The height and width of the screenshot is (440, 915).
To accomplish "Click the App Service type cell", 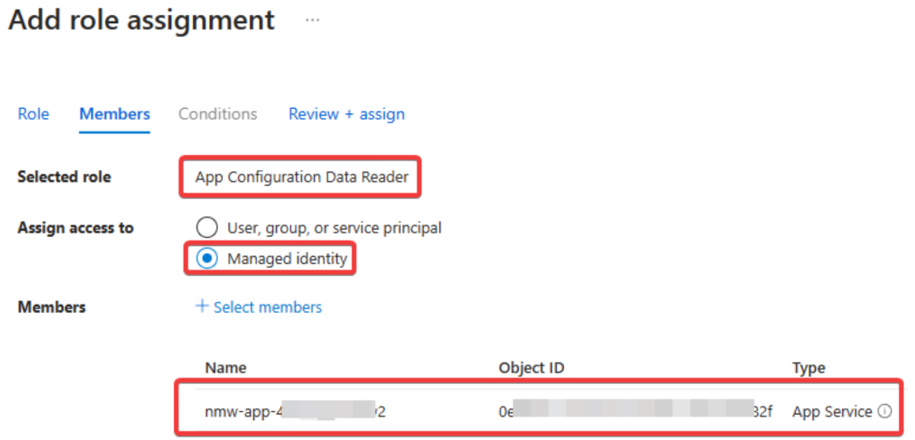I will 832,411.
